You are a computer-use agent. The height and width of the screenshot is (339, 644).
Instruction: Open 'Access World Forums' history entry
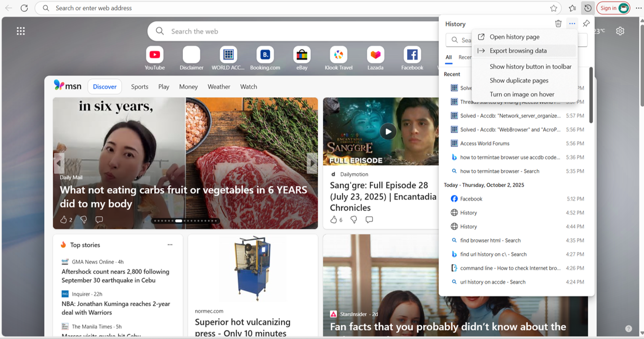point(485,144)
